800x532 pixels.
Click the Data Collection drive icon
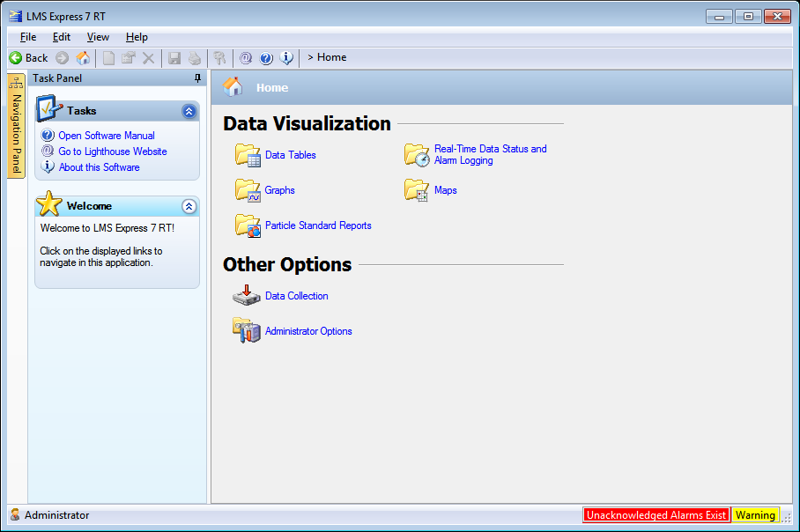(x=247, y=296)
